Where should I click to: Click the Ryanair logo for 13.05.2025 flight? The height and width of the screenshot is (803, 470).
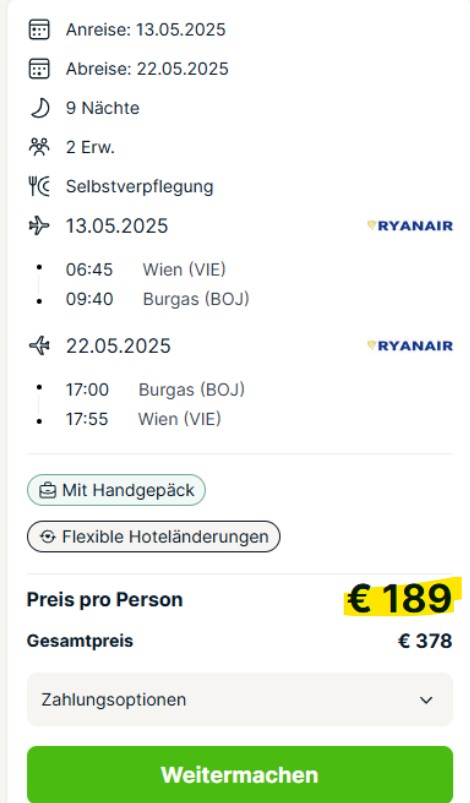pos(410,226)
